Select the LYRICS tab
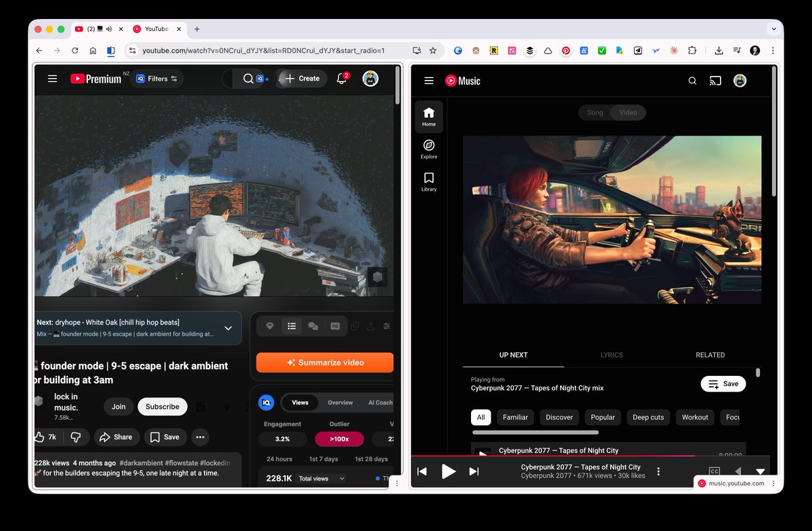This screenshot has height=531, width=812. pyautogui.click(x=612, y=355)
